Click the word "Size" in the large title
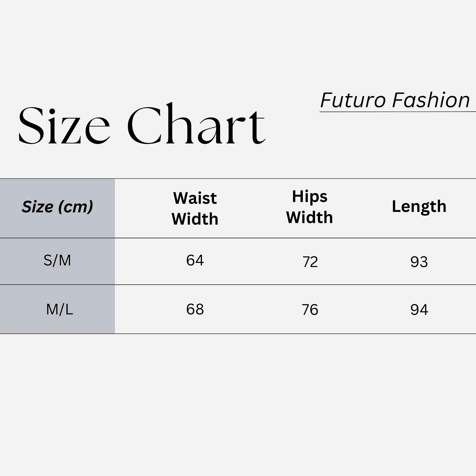The image size is (476, 476). [64, 126]
